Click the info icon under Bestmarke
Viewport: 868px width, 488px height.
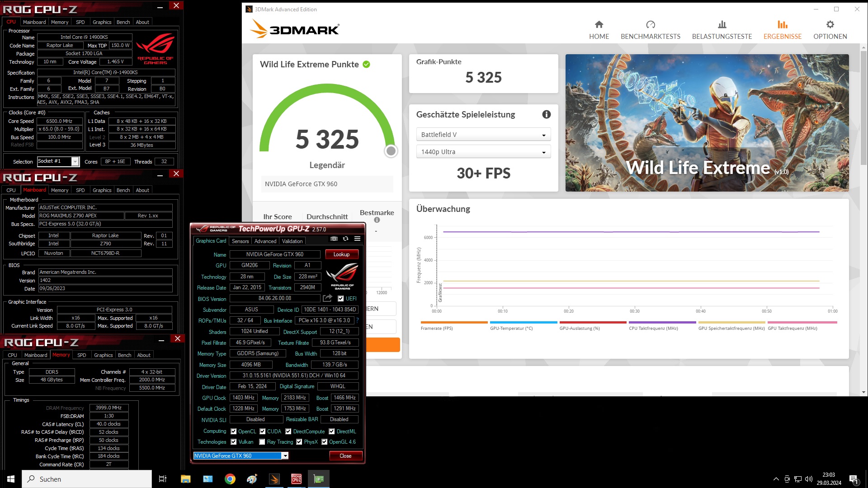pos(377,220)
